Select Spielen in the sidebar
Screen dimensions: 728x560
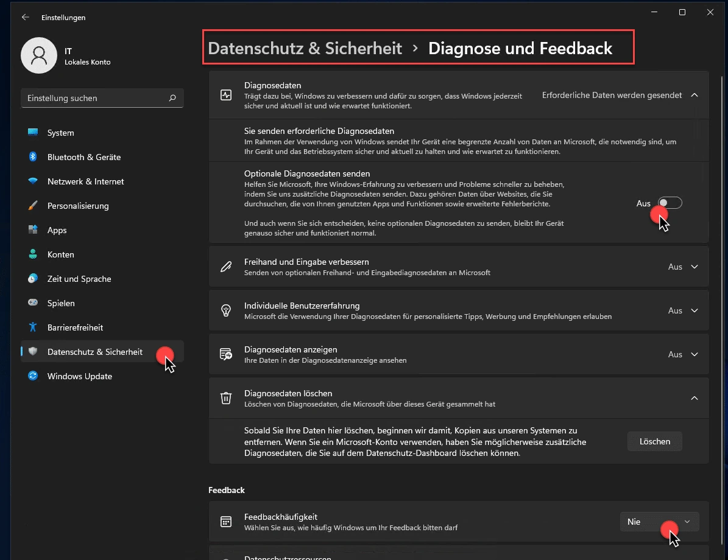coord(102,303)
